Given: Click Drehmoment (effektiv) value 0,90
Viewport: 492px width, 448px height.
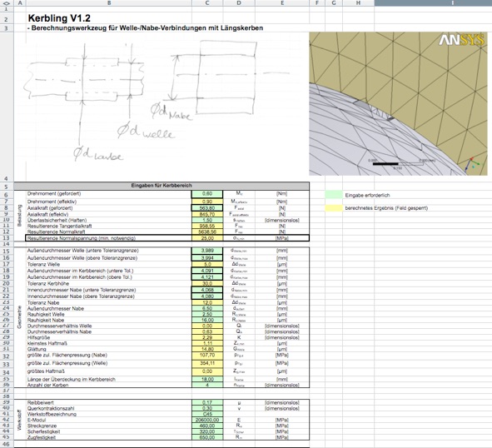Looking at the screenshot, I should (x=207, y=202).
